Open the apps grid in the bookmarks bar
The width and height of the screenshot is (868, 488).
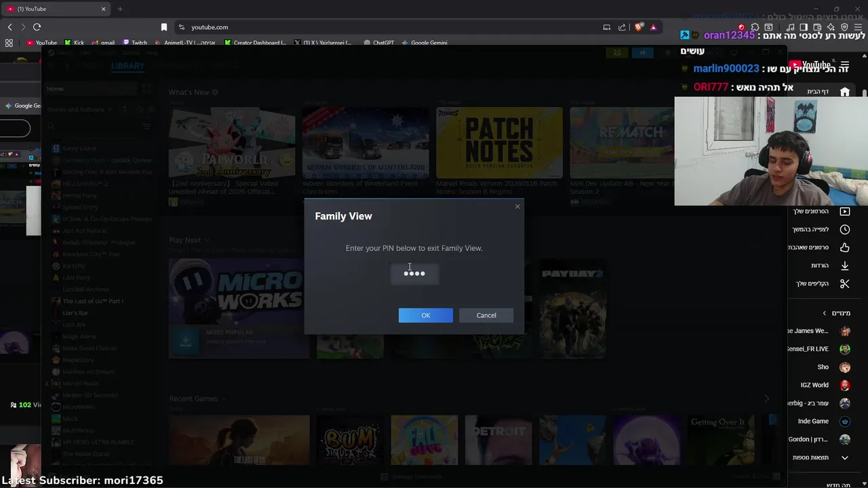click(9, 43)
